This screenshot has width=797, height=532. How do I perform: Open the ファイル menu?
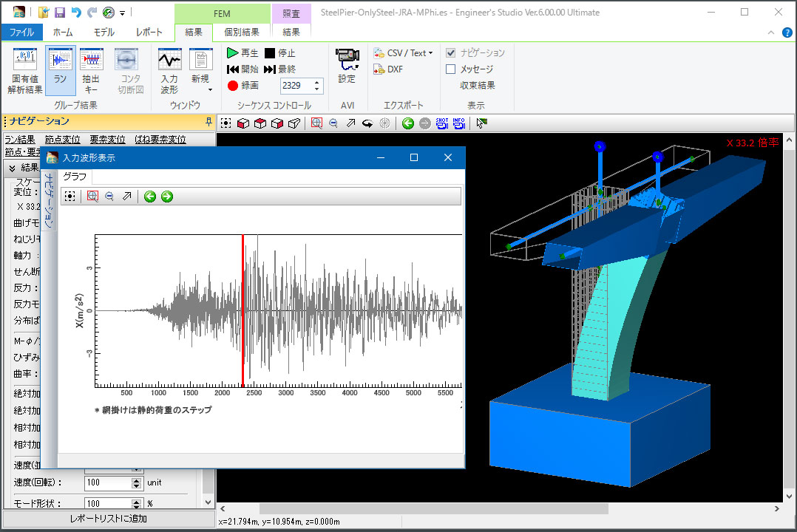click(21, 32)
